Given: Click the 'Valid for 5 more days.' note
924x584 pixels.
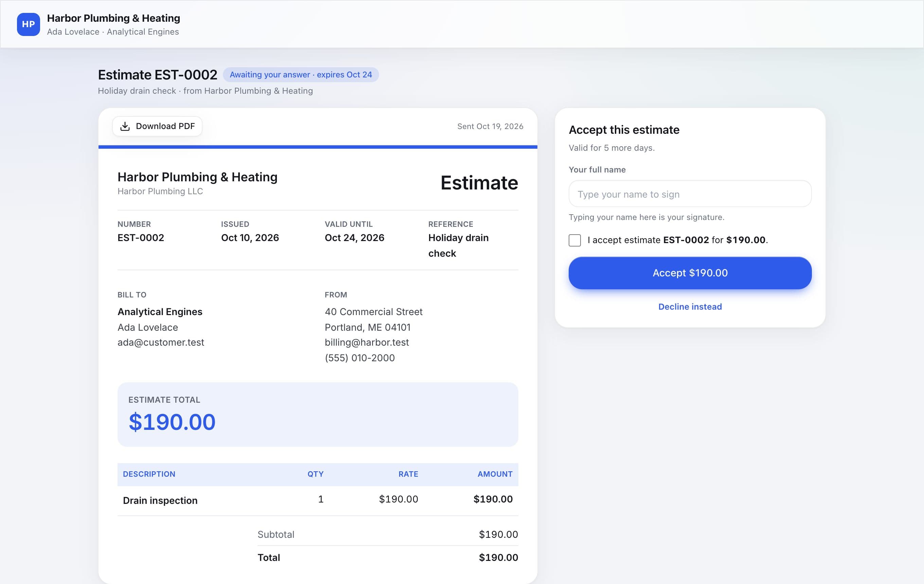Looking at the screenshot, I should [612, 148].
